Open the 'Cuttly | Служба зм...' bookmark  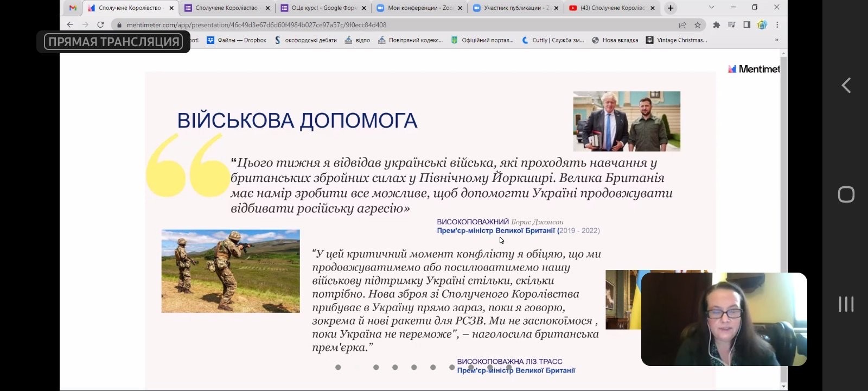[553, 40]
